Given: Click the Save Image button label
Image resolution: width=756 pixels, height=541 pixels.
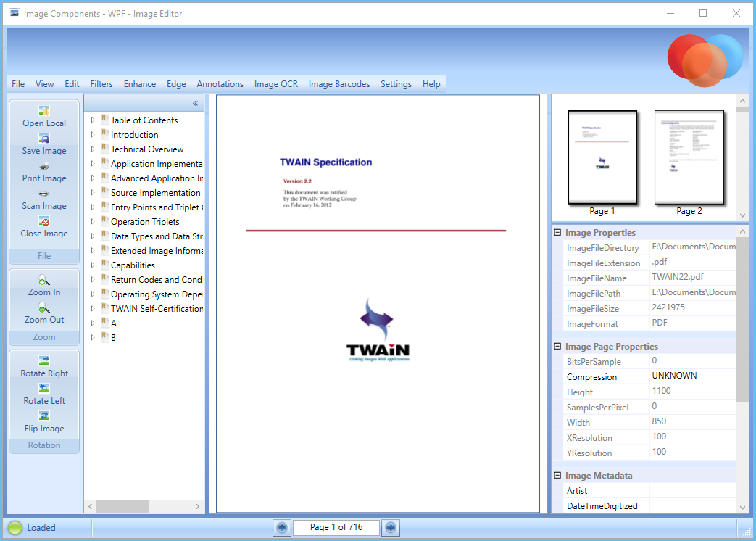Looking at the screenshot, I should [x=44, y=150].
